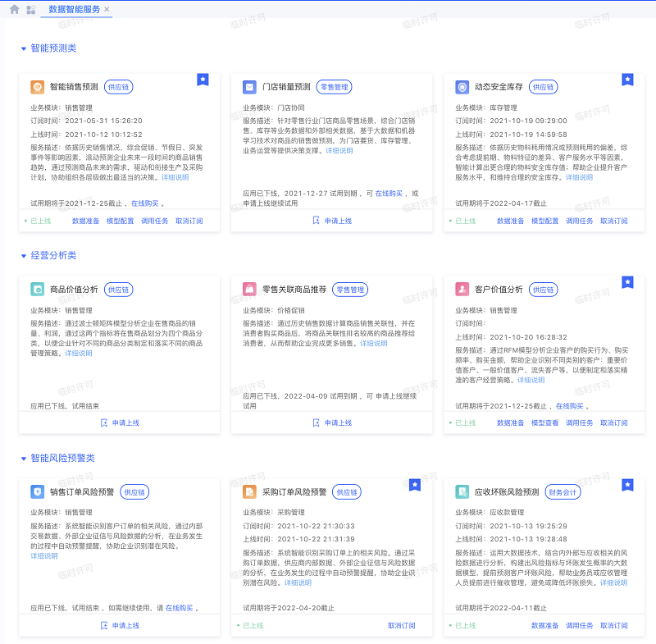Click the home icon in top bar
This screenshot has height=644, width=656.
pyautogui.click(x=14, y=9)
